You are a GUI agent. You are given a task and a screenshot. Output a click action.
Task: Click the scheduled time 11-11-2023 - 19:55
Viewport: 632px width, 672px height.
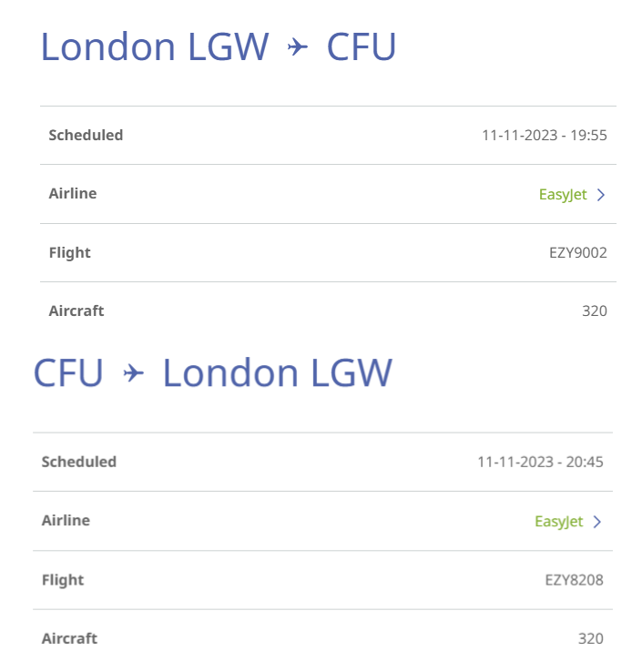point(545,136)
